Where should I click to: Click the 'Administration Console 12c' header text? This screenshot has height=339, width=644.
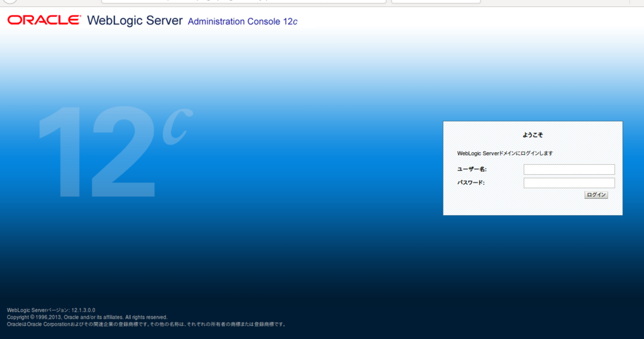[x=242, y=21]
